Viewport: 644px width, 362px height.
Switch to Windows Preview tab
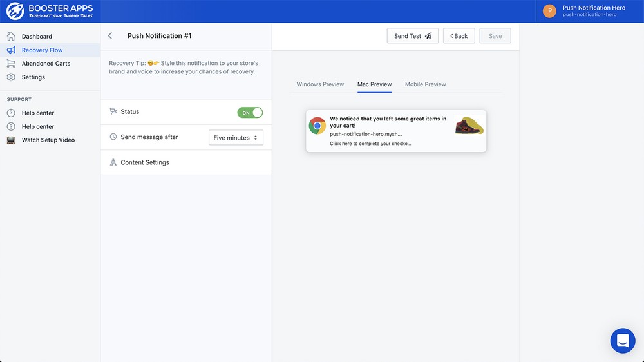coord(320,84)
